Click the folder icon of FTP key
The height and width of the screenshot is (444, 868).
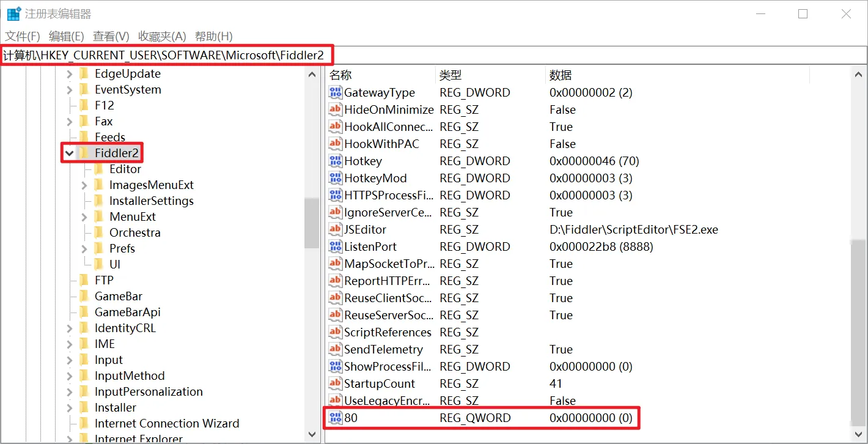point(84,280)
